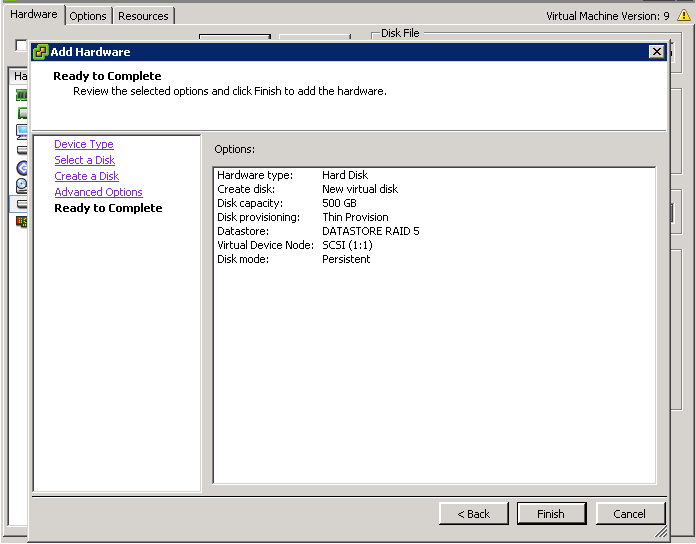This screenshot has height=544, width=696.
Task: Close the Add Hardware dialog
Action: click(656, 52)
